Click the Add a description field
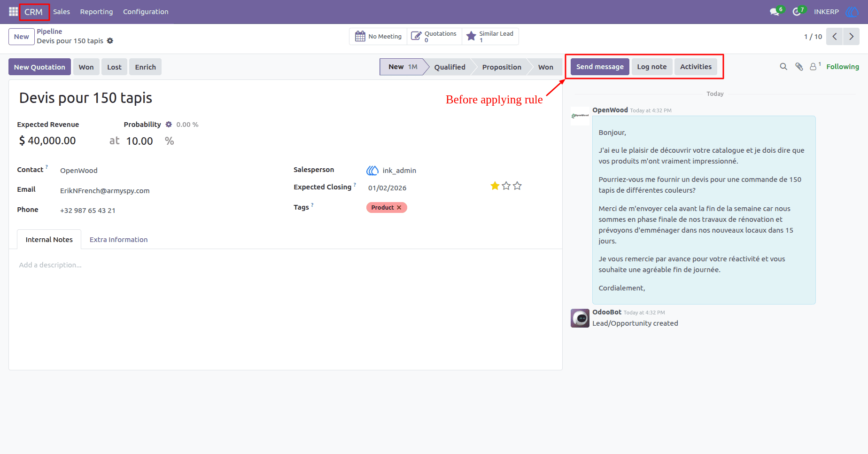The width and height of the screenshot is (868, 454). click(50, 265)
